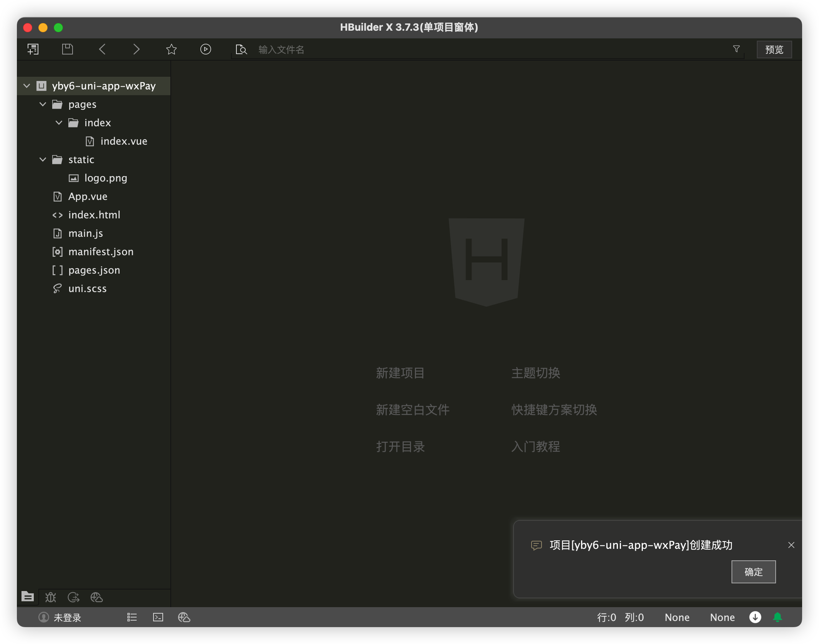This screenshot has width=819, height=644.
Task: Click the new file toolbar icon
Action: pos(33,49)
